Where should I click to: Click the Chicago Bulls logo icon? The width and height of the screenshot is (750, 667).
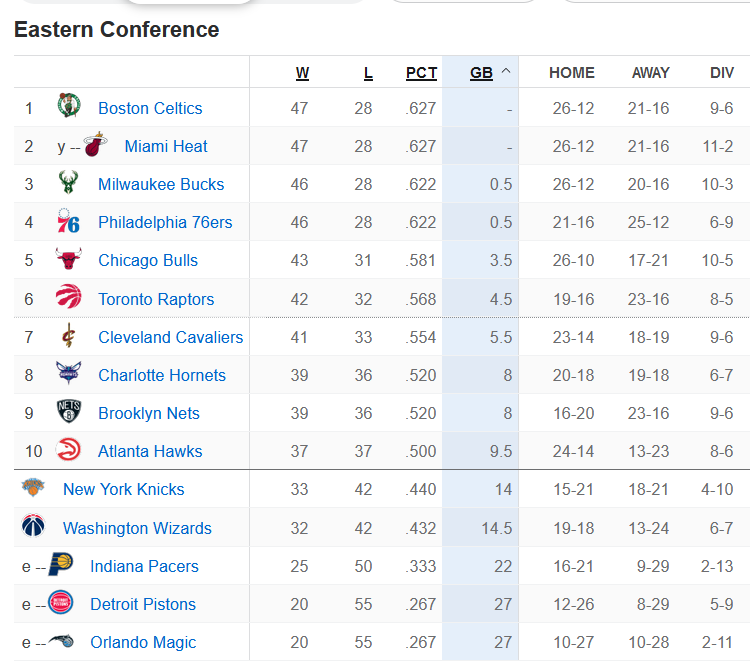coord(68,258)
